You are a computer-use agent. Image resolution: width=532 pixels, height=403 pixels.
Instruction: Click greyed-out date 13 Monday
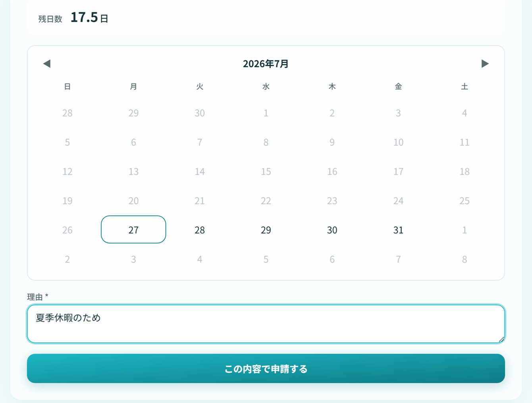[133, 171]
